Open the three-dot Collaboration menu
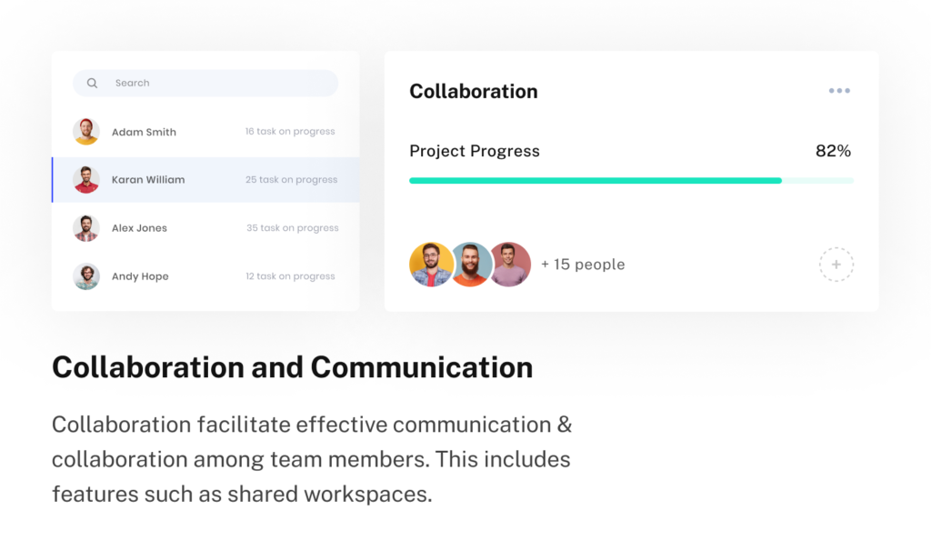This screenshot has width=931, height=560. tap(839, 91)
